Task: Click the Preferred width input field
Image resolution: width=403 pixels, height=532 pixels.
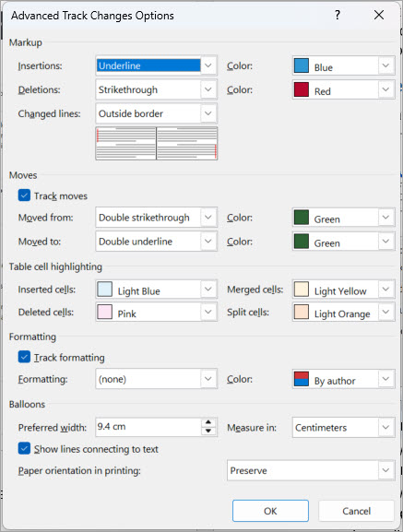Action: coord(148,427)
